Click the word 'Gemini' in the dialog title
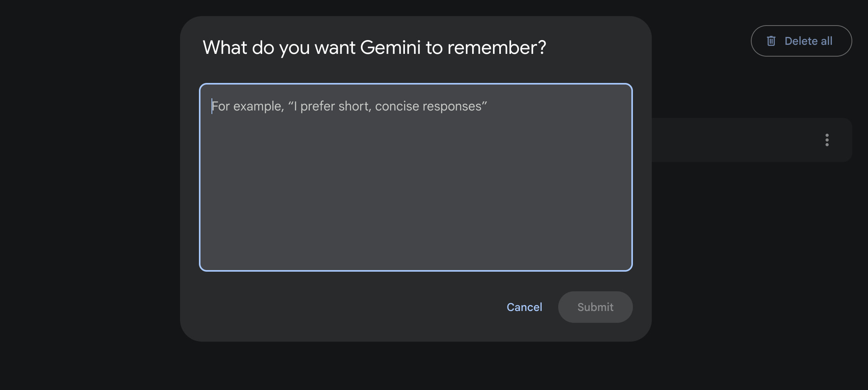 (390, 48)
